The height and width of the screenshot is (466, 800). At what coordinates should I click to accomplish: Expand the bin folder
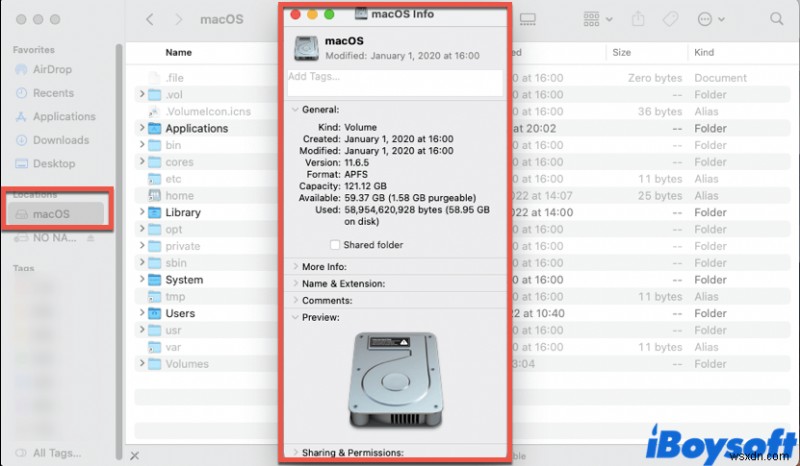point(141,144)
